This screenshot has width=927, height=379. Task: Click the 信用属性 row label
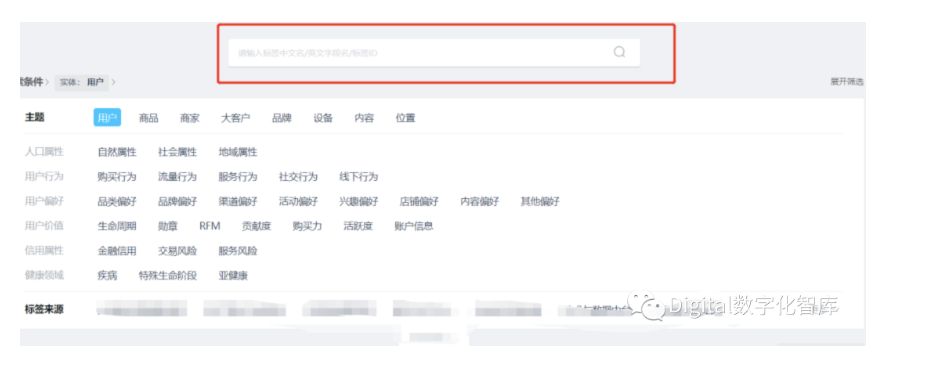[44, 250]
